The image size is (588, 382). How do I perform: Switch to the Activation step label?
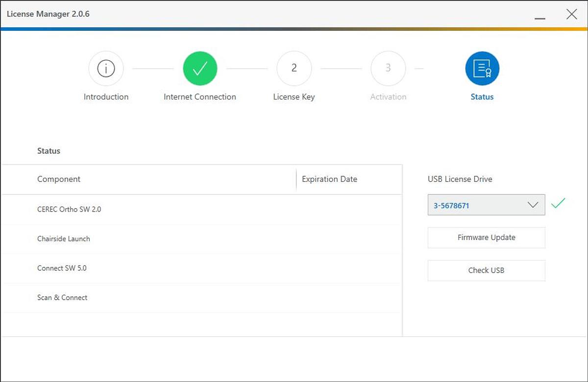pos(388,97)
